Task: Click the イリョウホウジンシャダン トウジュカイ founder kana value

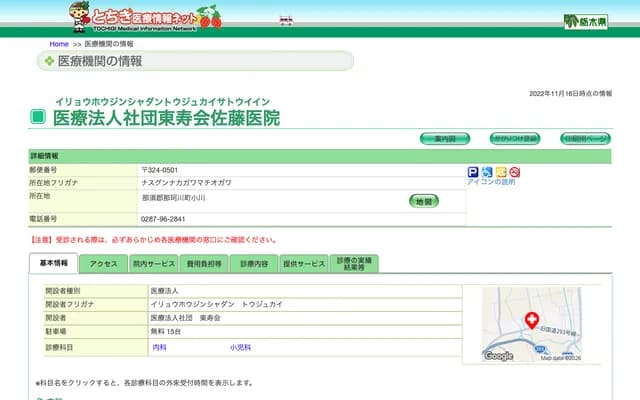Action: 217,304
